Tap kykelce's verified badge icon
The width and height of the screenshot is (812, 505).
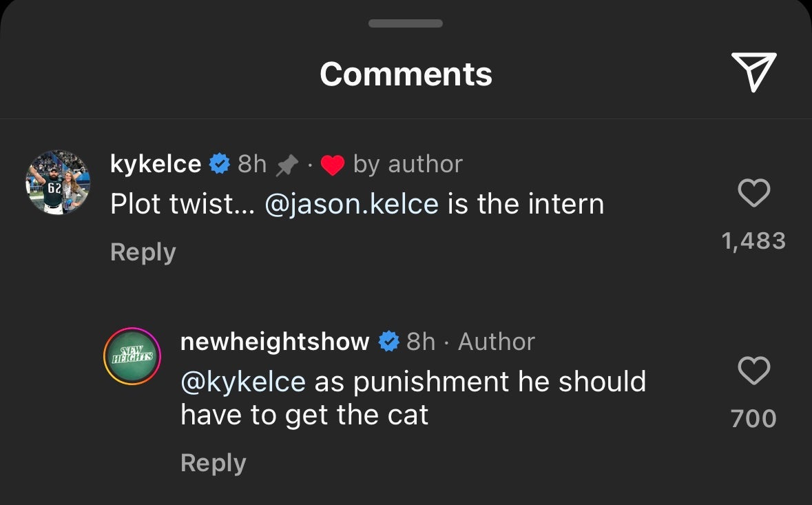coord(219,164)
